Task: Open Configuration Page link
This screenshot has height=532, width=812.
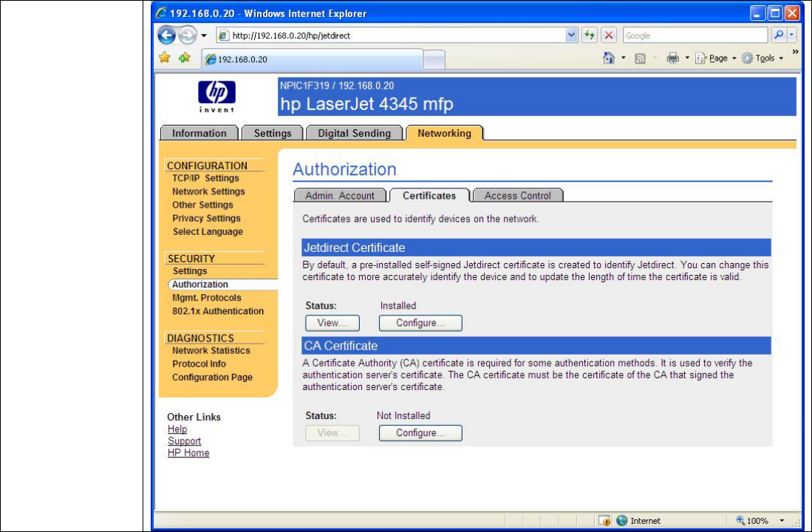Action: coord(212,378)
